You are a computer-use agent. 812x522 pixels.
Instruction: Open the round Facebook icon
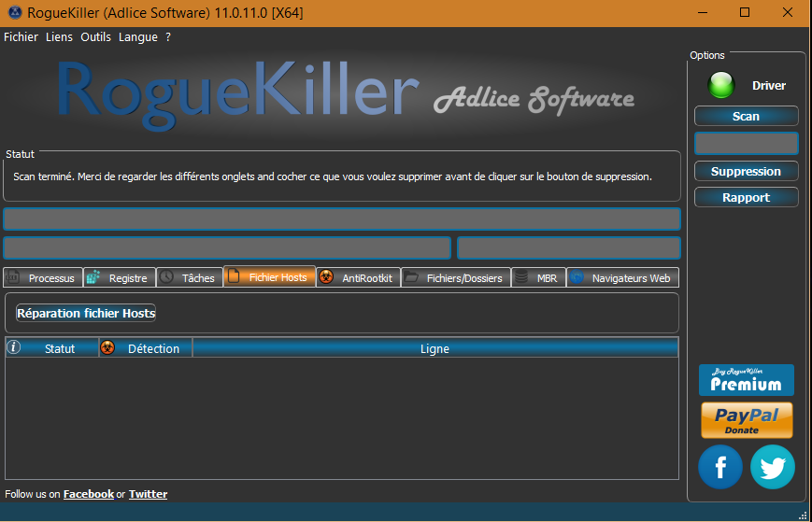pos(720,467)
